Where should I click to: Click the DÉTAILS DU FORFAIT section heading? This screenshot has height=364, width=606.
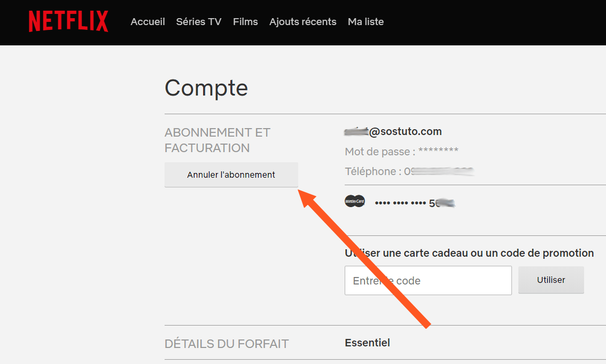coord(227,344)
